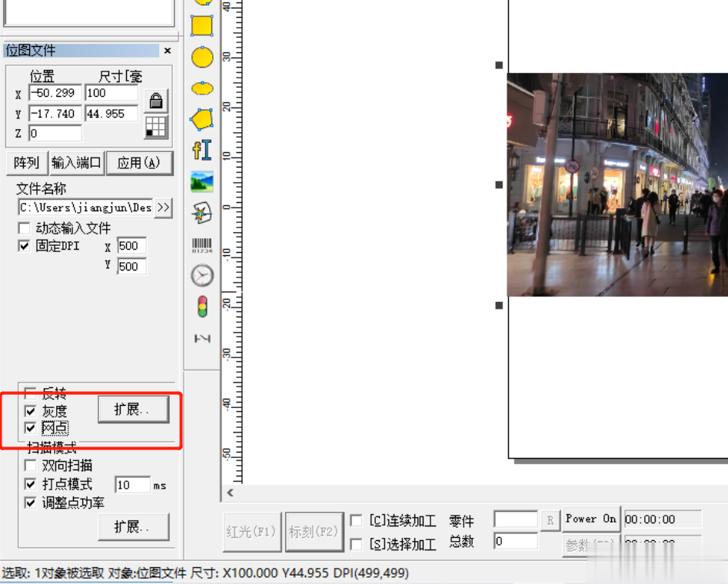
Task: Open 扩展 settings under scan mode
Action: (x=133, y=527)
